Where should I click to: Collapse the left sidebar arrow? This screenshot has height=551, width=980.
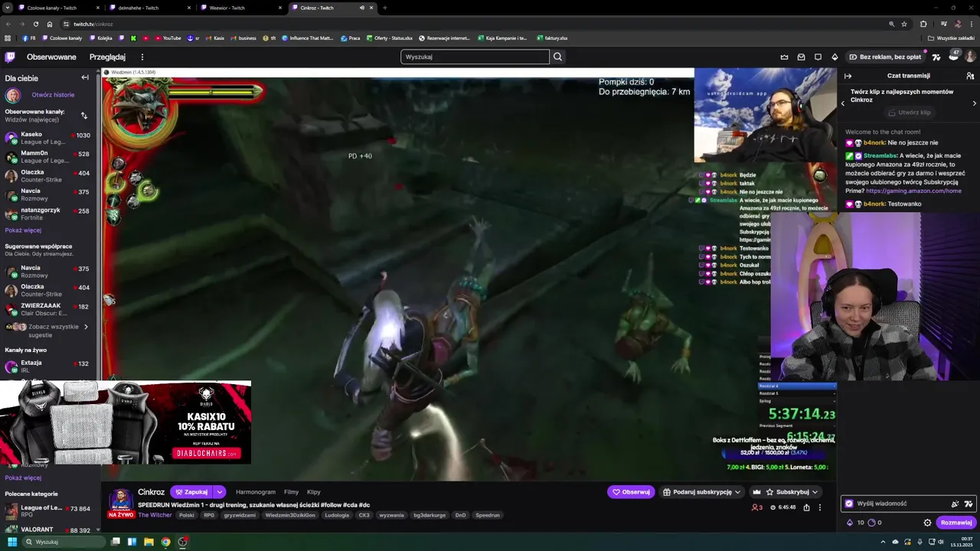click(85, 77)
